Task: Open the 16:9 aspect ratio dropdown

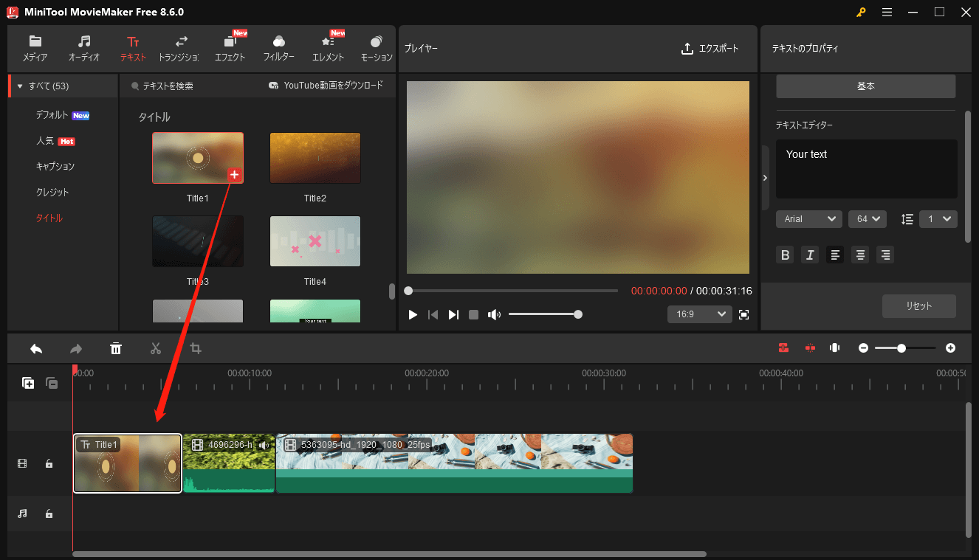Action: (699, 314)
